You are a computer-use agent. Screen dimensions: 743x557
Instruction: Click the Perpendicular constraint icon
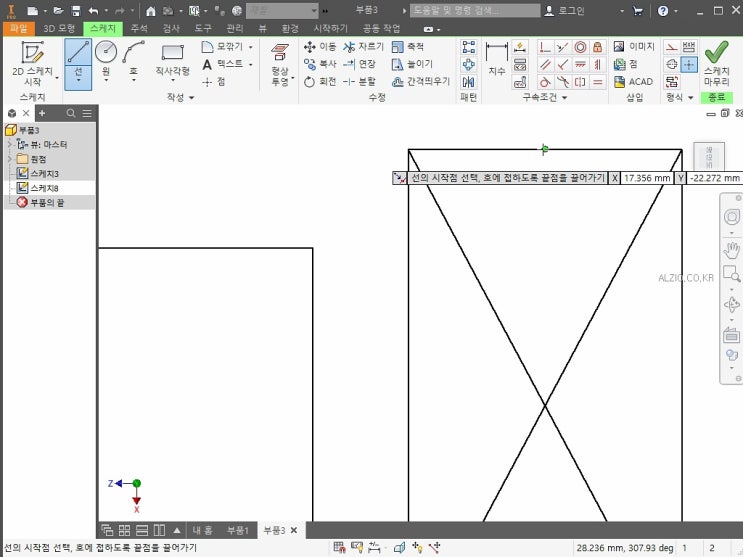(x=562, y=64)
